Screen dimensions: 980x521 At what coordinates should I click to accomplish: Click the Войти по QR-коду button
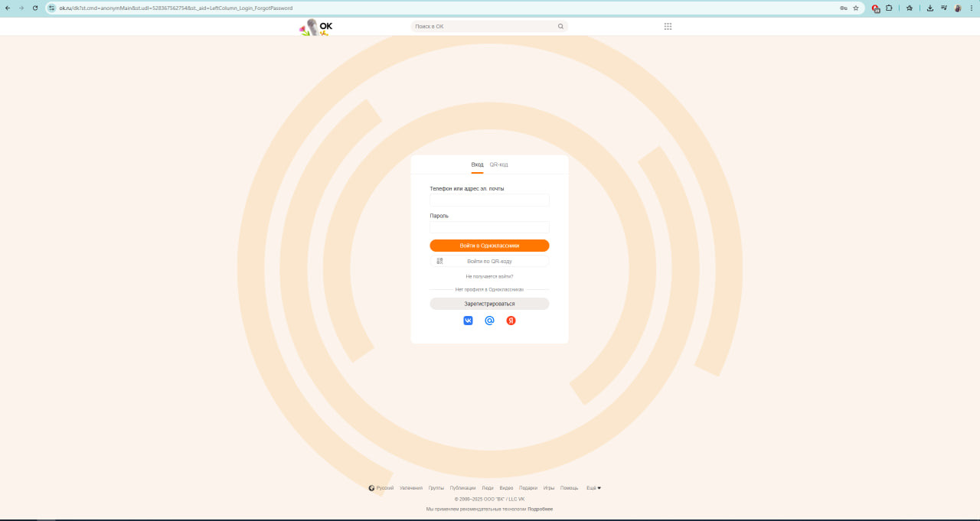click(x=490, y=261)
